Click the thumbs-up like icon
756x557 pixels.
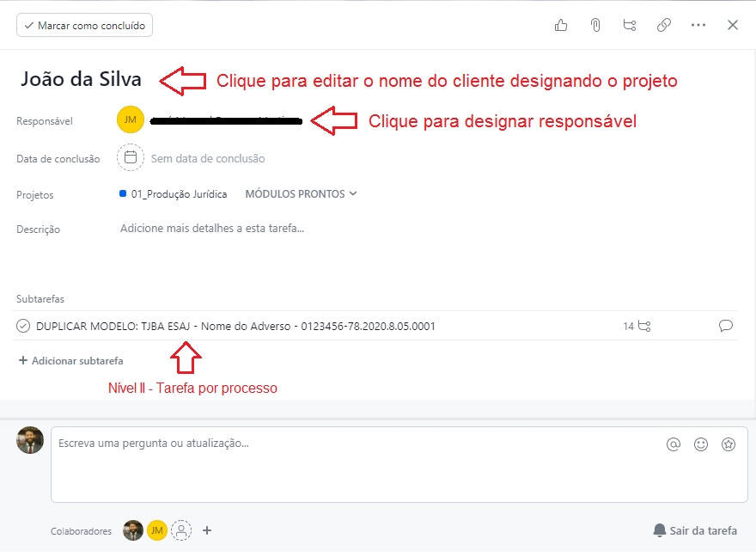pos(561,25)
